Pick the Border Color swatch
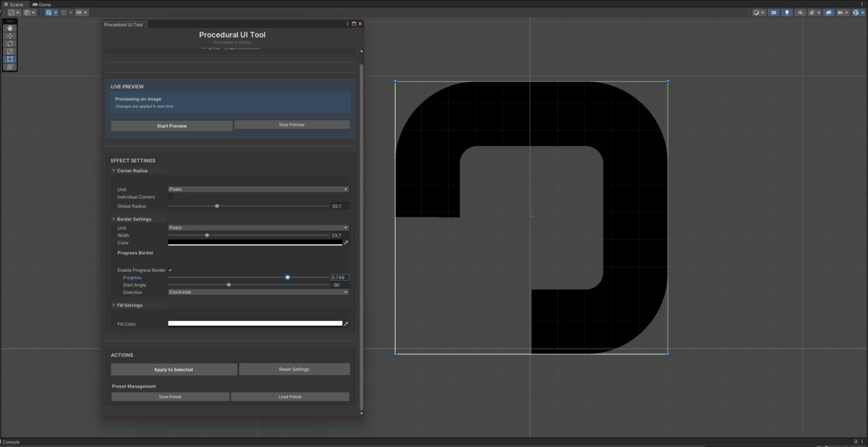The height and width of the screenshot is (447, 868). (255, 242)
